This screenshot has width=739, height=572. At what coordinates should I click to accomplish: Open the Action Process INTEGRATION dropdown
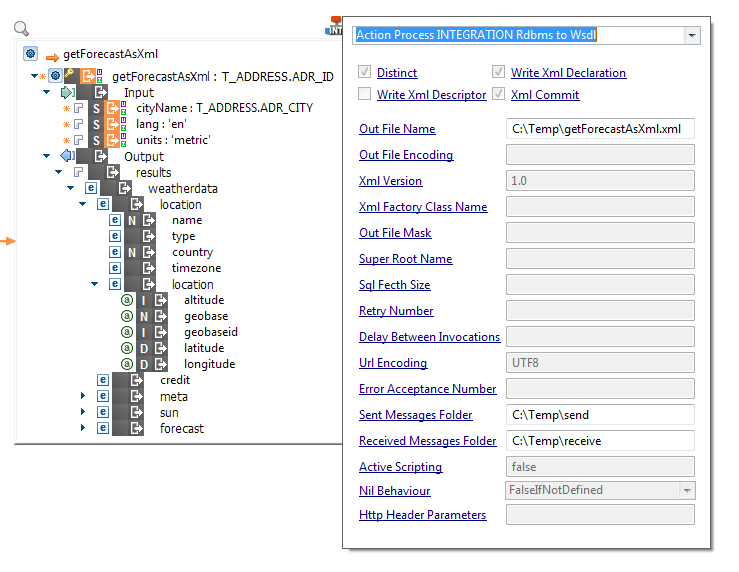point(692,35)
